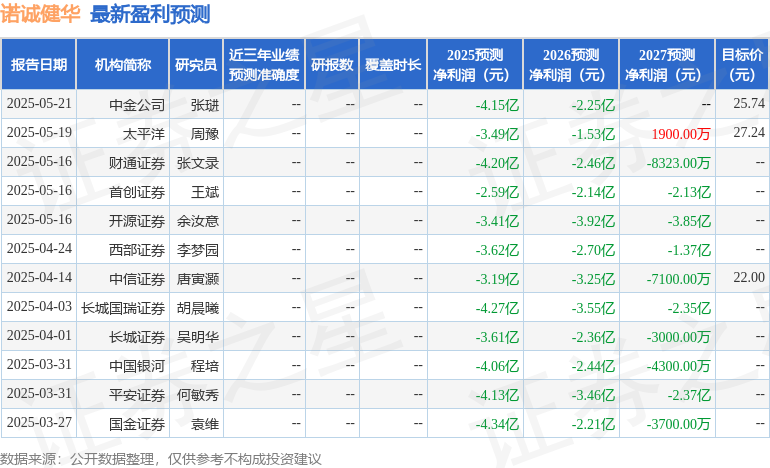
Task: Click the -7100.00万 forecast value
Action: tap(678, 278)
